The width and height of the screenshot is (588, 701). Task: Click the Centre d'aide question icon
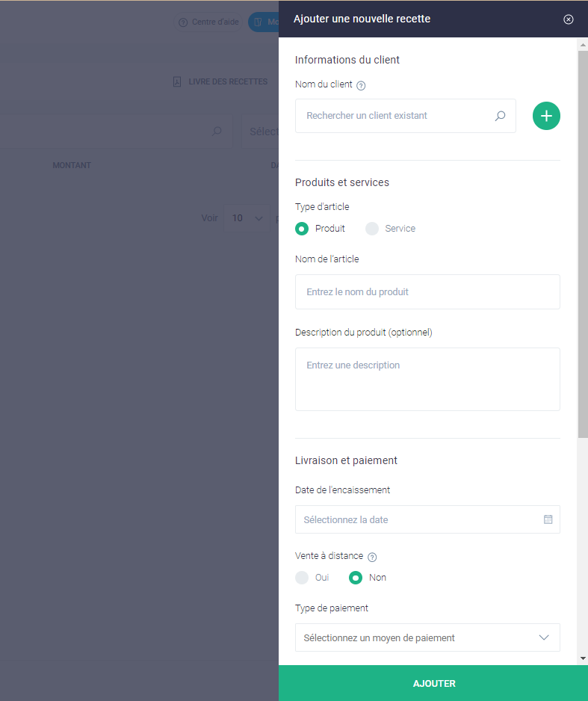click(x=183, y=22)
